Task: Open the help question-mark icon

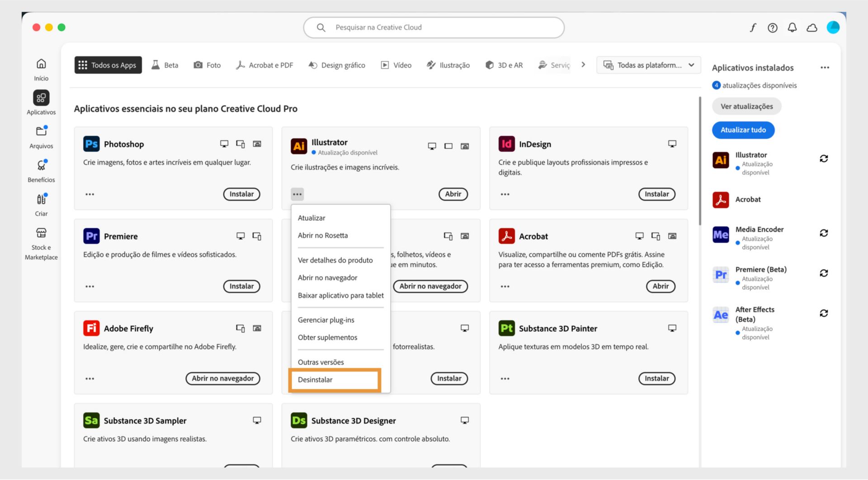Action: pyautogui.click(x=773, y=28)
